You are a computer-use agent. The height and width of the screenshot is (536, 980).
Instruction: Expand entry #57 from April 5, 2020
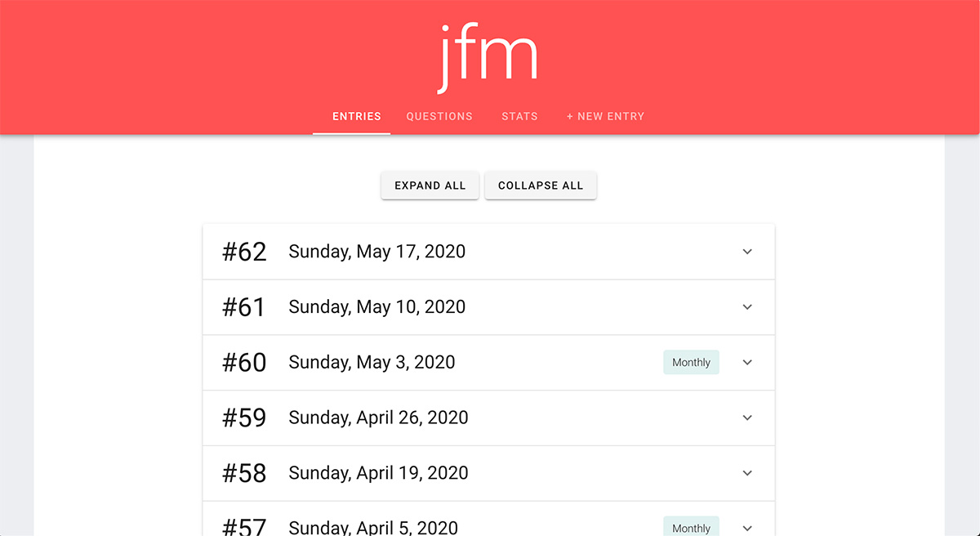click(x=747, y=527)
